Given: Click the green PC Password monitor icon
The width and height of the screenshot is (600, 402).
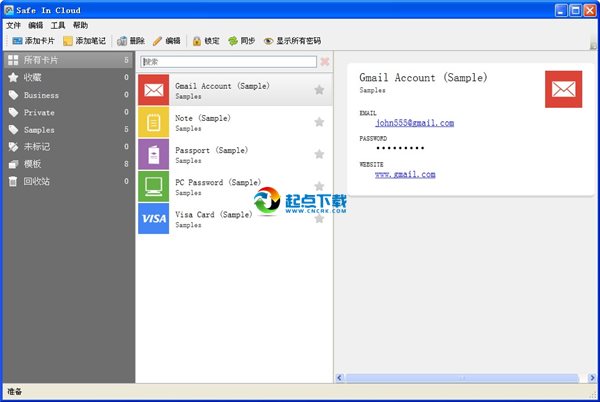Looking at the screenshot, I should (153, 186).
